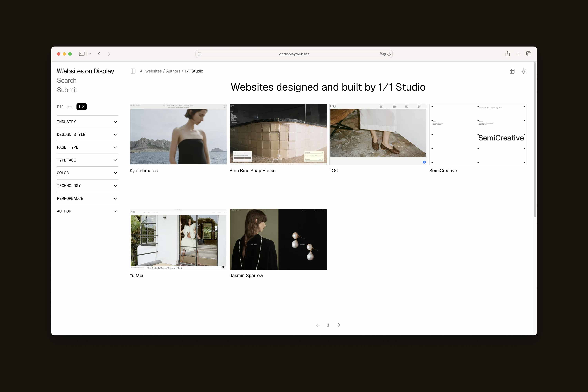Go to Authors breadcrumb
The image size is (588, 392).
click(x=173, y=71)
